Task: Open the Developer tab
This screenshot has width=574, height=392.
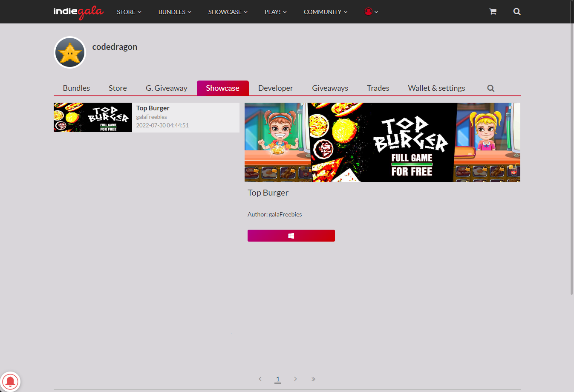Action: click(276, 88)
